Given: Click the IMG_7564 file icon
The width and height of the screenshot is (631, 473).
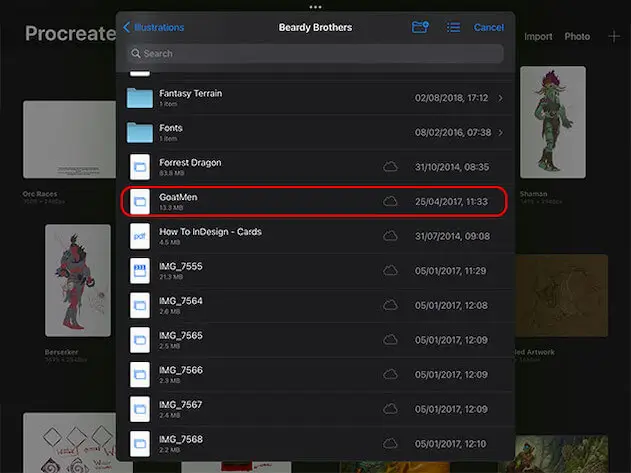Looking at the screenshot, I should coord(140,305).
